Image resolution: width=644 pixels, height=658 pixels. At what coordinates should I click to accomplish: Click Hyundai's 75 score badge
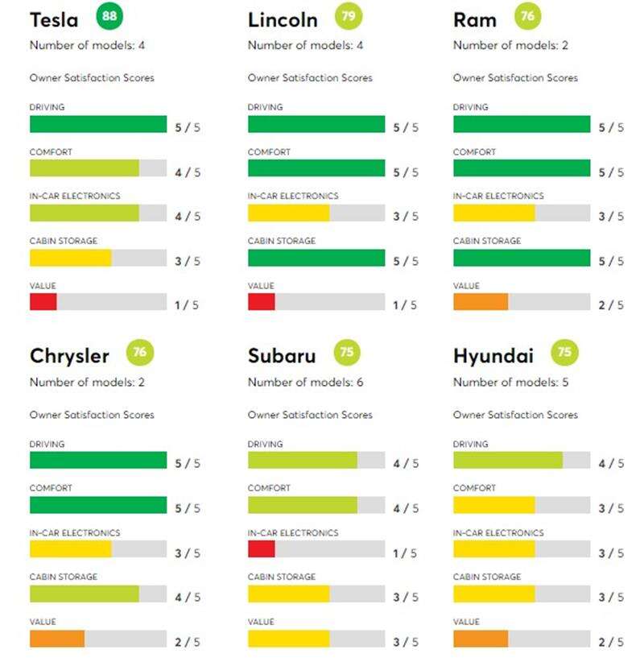[564, 353]
